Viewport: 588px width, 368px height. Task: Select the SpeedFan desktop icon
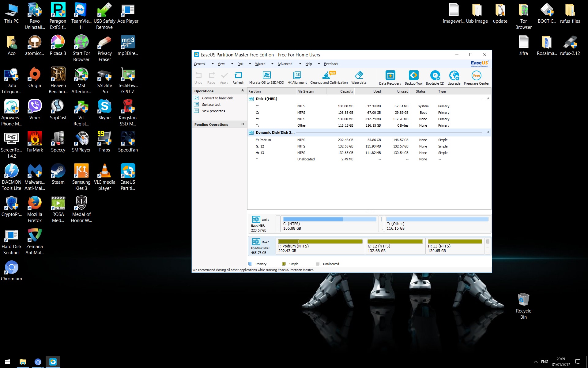tap(128, 142)
